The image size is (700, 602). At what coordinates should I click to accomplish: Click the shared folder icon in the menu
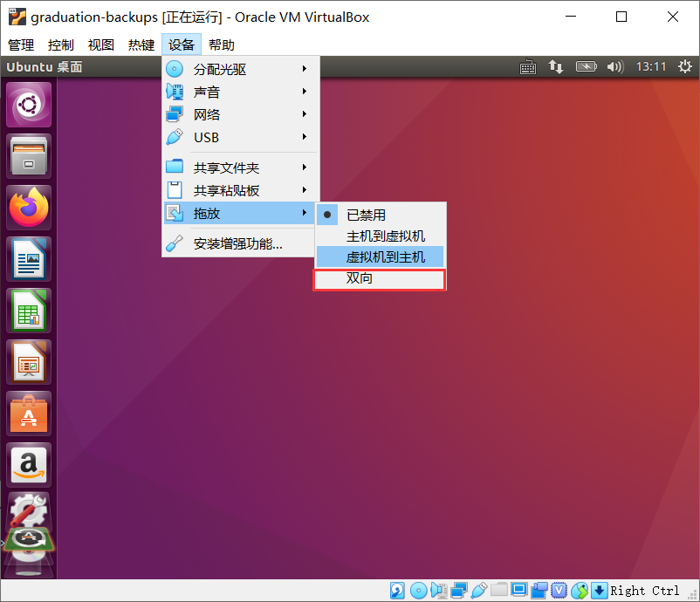(x=175, y=167)
